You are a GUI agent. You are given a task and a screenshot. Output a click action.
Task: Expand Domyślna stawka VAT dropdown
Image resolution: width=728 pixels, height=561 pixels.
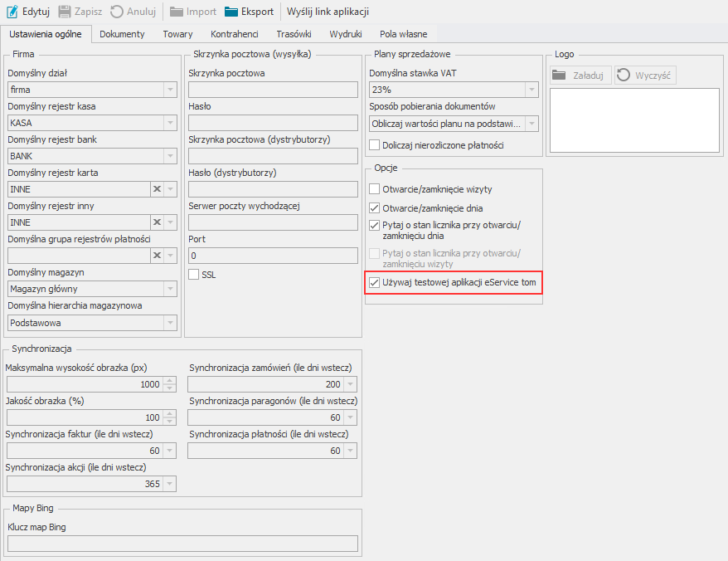531,90
